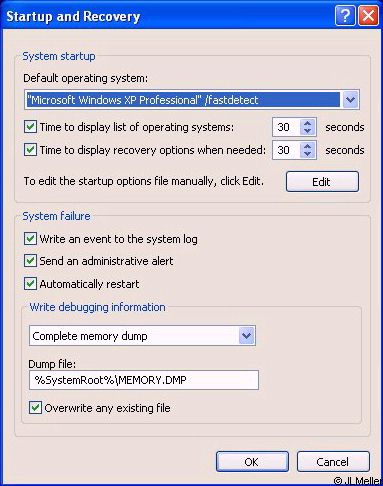The height and width of the screenshot is (486, 383).
Task: Click the Help question mark icon
Action: [x=345, y=15]
